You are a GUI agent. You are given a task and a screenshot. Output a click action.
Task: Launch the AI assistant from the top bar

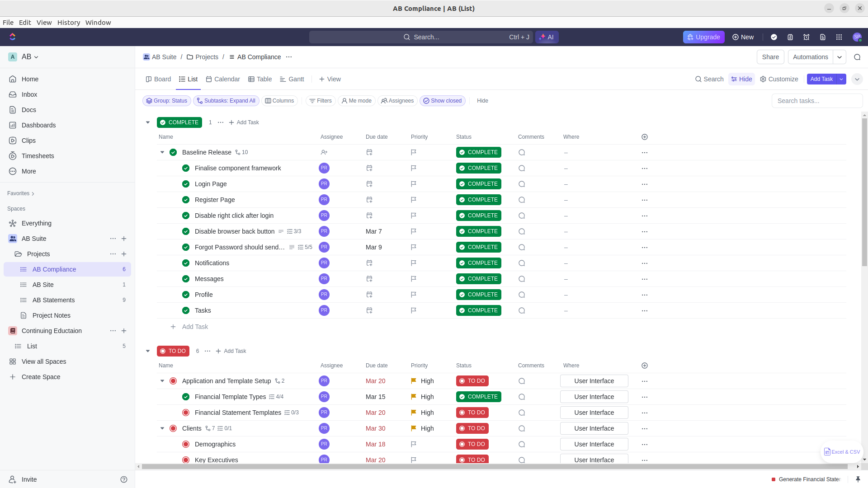coord(547,37)
